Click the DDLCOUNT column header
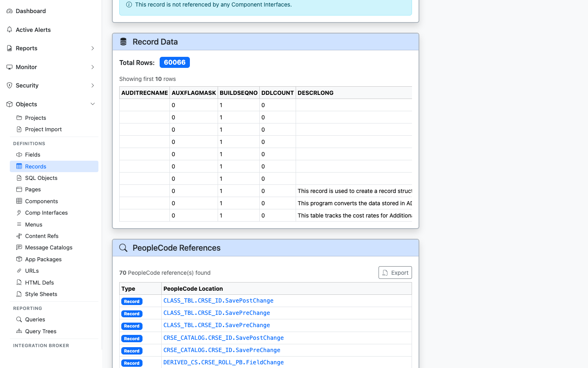588x368 pixels. [x=278, y=93]
